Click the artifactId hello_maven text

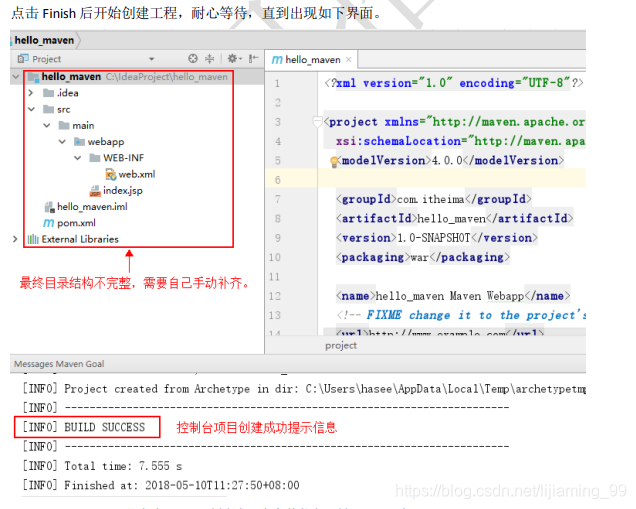(x=451, y=219)
